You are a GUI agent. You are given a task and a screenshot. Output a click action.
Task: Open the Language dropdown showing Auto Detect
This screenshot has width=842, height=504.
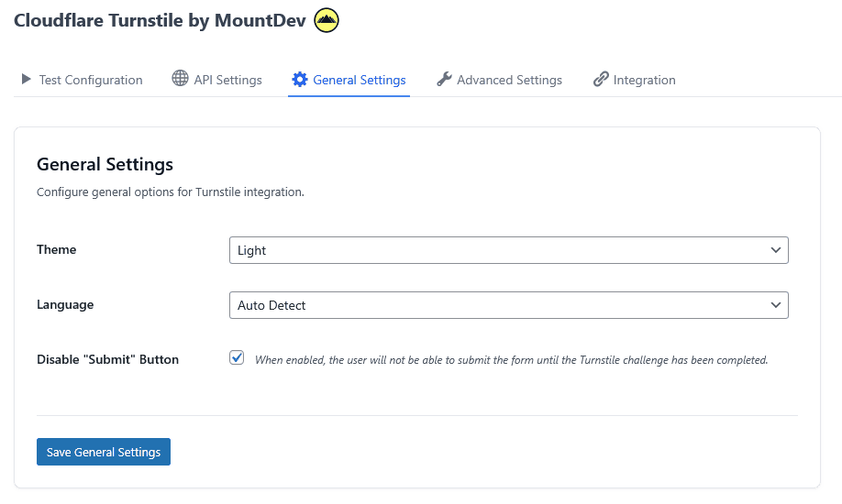coord(508,305)
